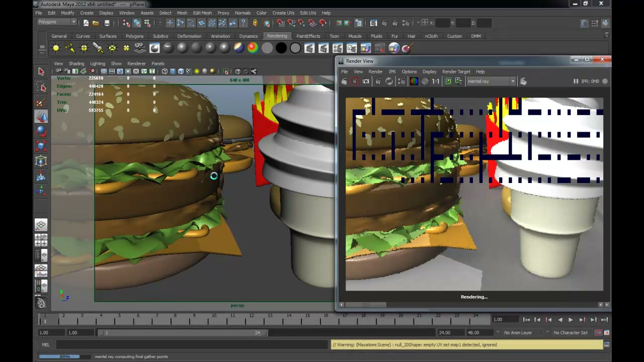The height and width of the screenshot is (362, 644).
Task: Toggle smooth shade all in viewport toolbar
Action: pyautogui.click(x=173, y=71)
